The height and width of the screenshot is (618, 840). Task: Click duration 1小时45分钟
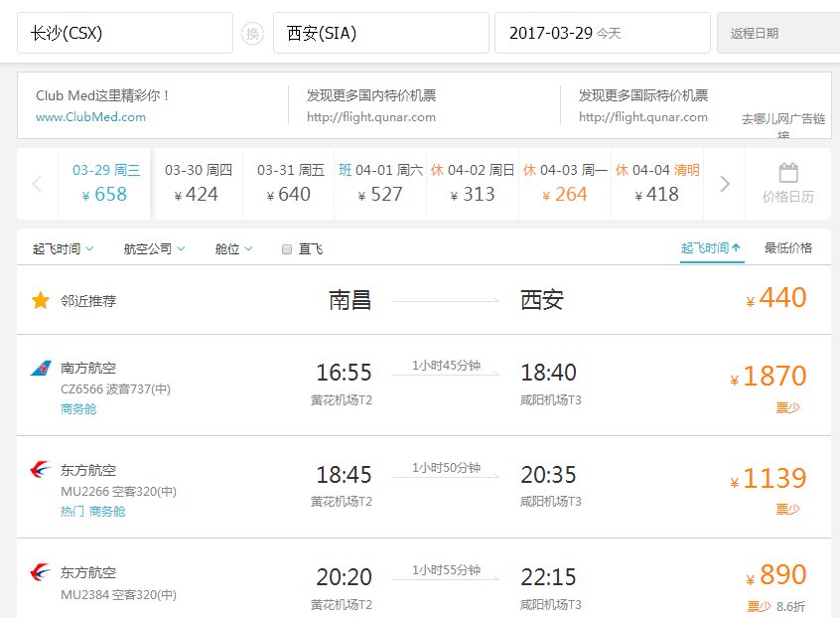(x=446, y=366)
